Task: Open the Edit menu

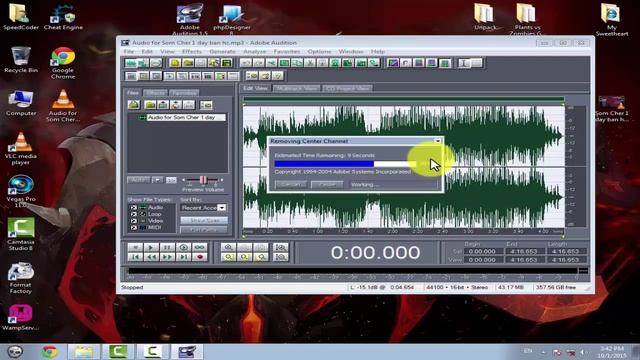Action: click(147, 51)
